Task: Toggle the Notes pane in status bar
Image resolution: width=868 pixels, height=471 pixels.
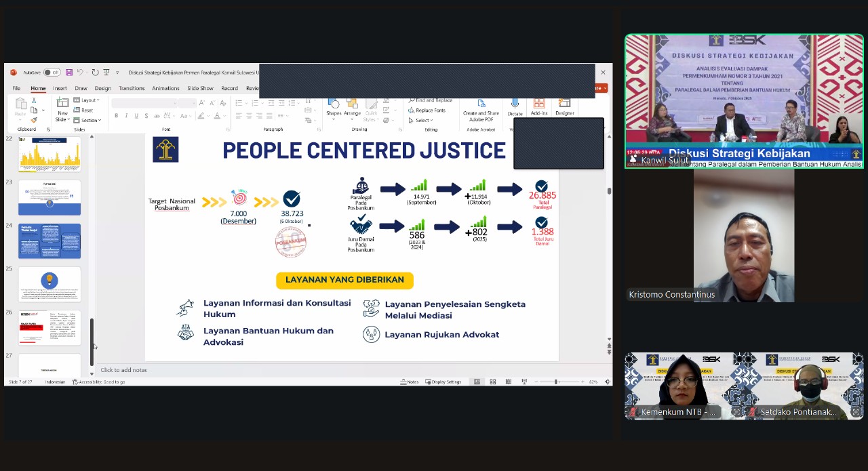Action: click(410, 382)
